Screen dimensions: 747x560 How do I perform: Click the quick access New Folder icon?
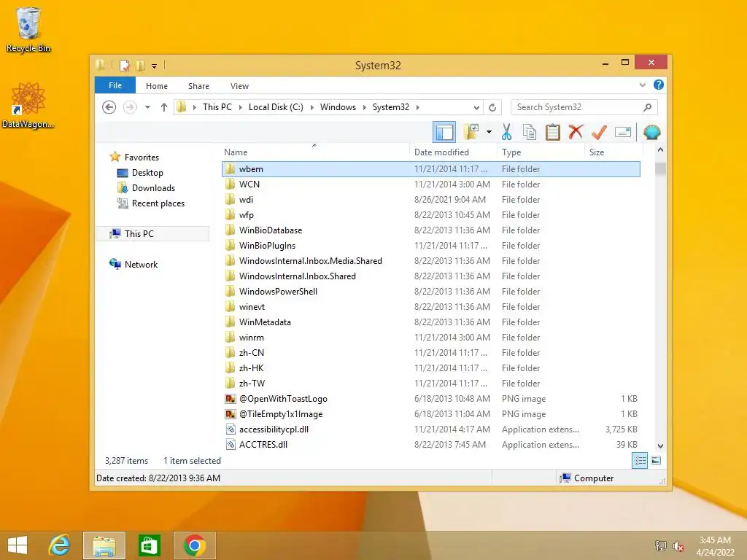coord(140,65)
